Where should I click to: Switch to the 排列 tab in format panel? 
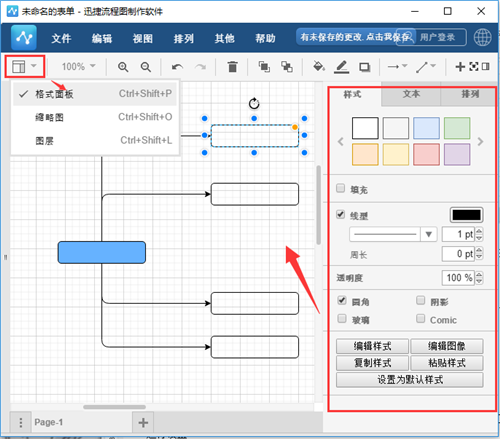tap(469, 94)
